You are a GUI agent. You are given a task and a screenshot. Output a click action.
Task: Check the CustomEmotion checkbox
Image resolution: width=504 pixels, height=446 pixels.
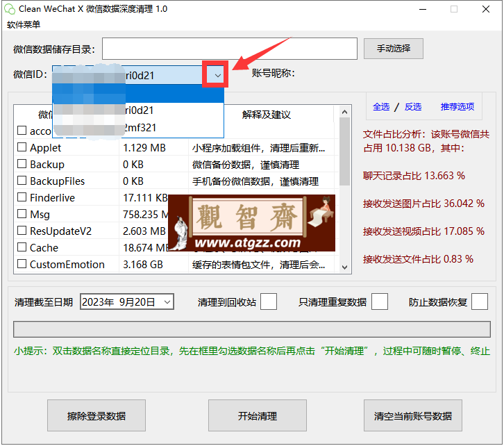[22, 264]
